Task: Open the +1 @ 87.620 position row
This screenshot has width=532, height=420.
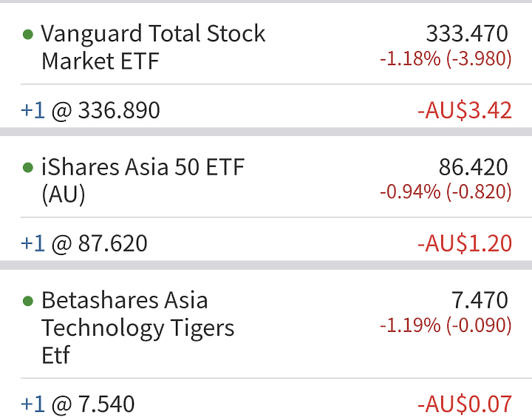Action: [266, 243]
